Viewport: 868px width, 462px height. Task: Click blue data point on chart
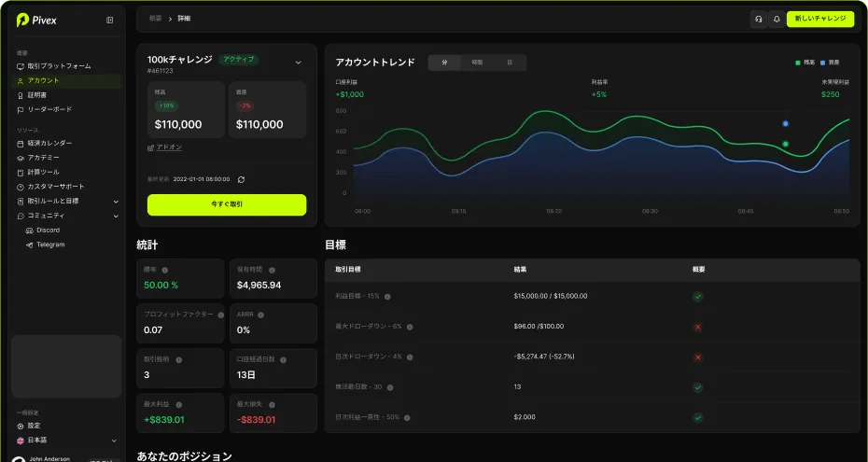pyautogui.click(x=785, y=124)
